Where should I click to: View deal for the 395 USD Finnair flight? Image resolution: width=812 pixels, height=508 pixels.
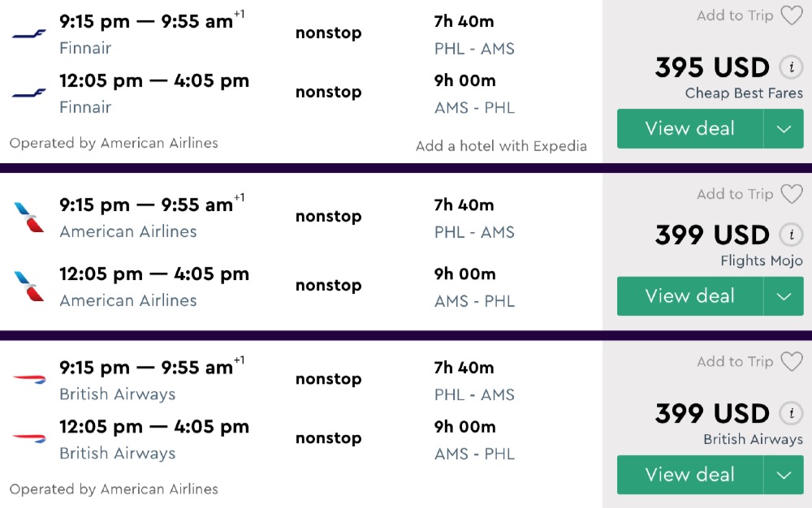click(689, 129)
